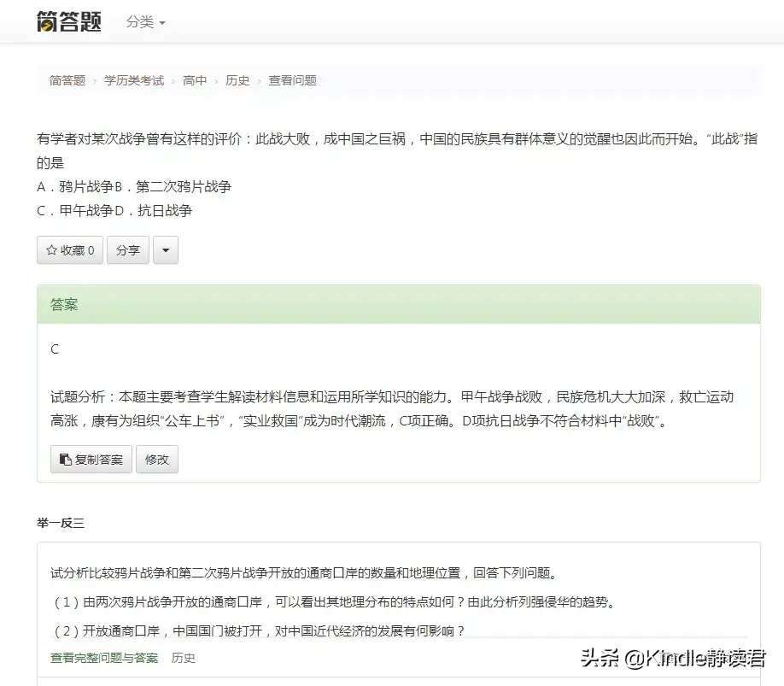Select the answer letter C text

pos(55,349)
